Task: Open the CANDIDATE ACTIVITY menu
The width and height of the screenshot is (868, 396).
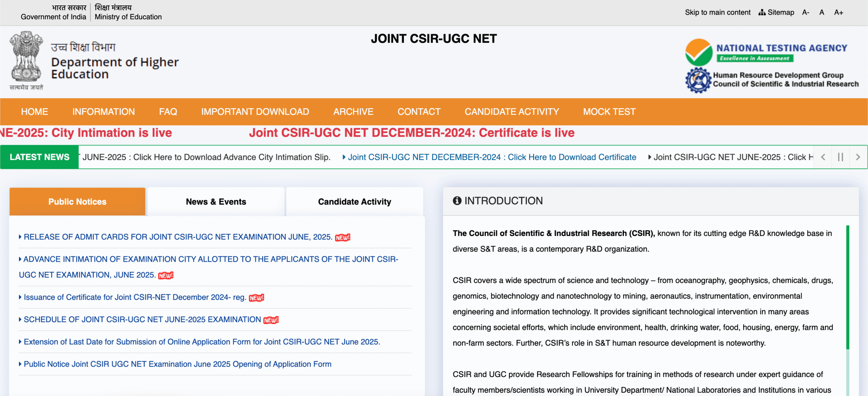Action: coord(512,112)
